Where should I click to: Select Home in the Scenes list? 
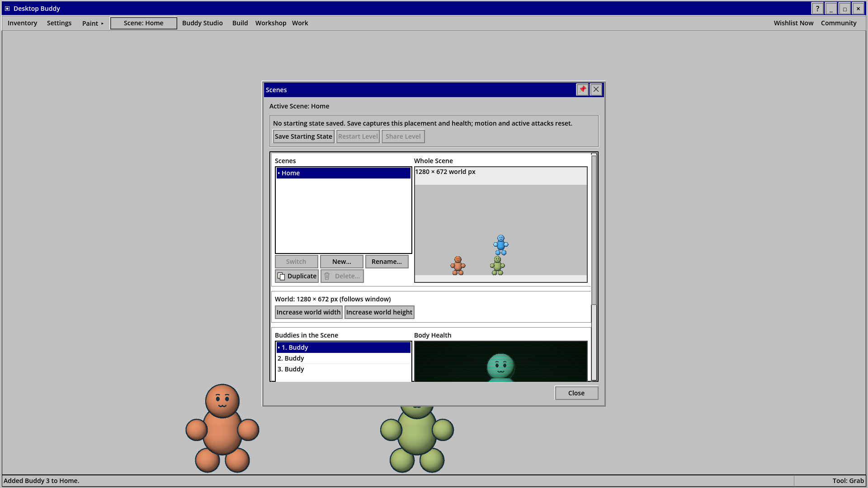(344, 173)
